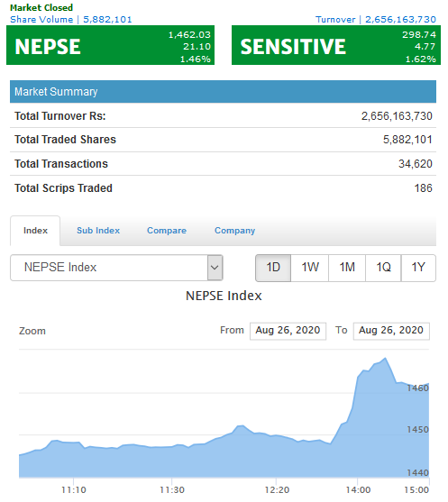Click the Total Scrips Traded value 186
Screen dimensions: 448x502
pos(423,188)
